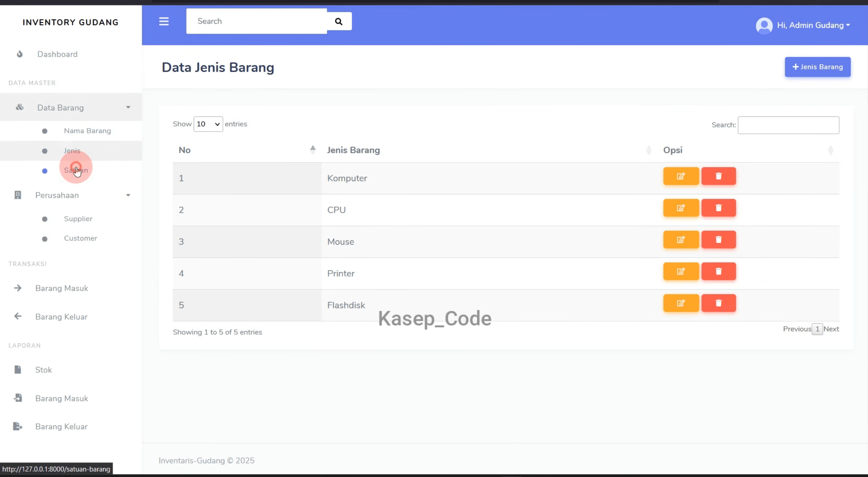
Task: Collapse the Perusahaan menu arrow
Action: (x=128, y=195)
